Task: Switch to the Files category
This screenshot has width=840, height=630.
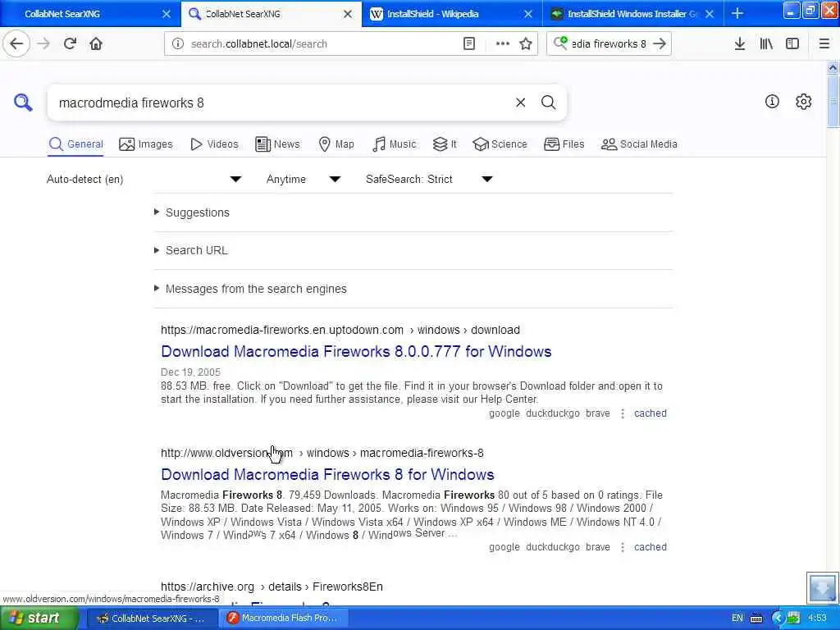Action: tap(564, 144)
